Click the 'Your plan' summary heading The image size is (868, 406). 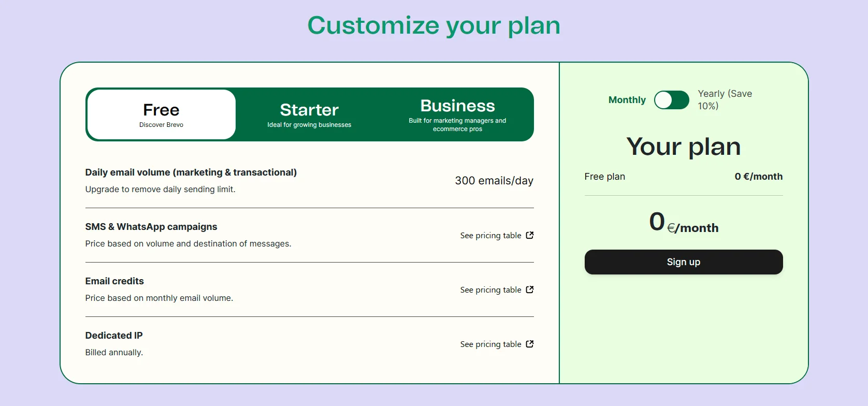(x=683, y=147)
